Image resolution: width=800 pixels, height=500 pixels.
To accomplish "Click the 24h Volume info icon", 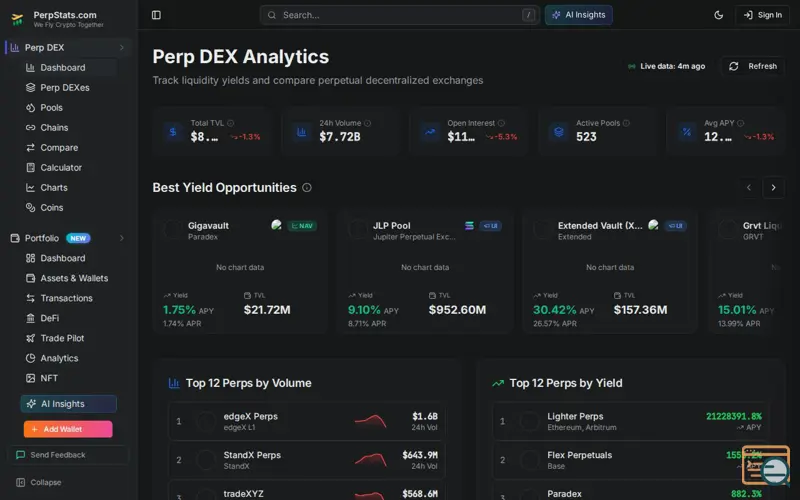I will pos(367,123).
